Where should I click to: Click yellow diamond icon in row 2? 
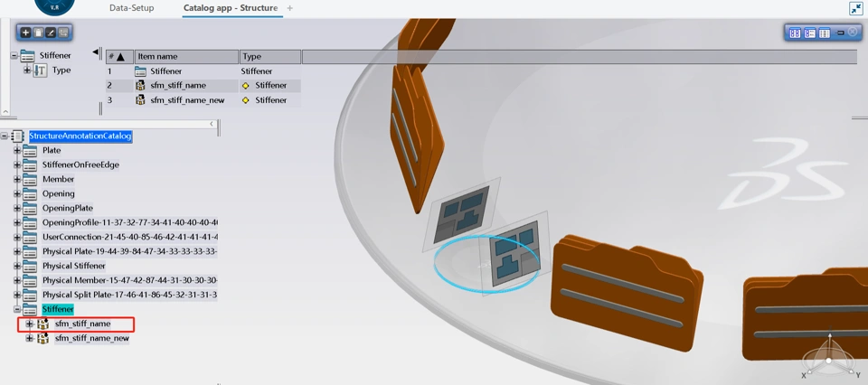coord(246,86)
